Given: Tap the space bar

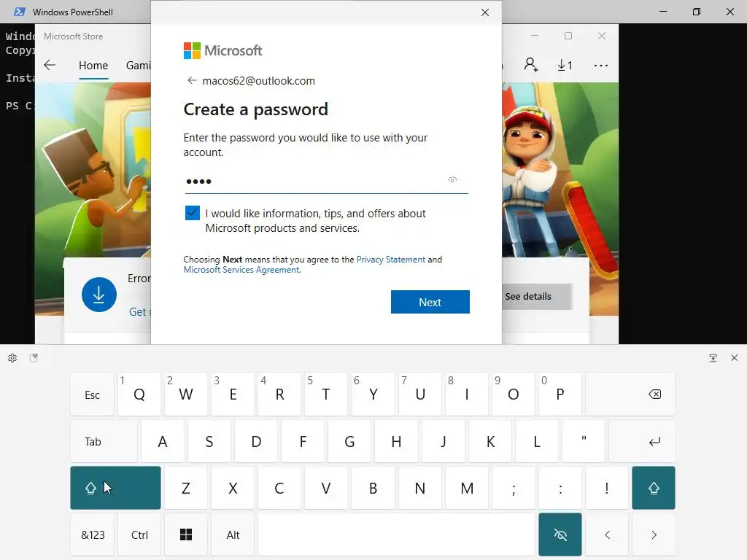Looking at the screenshot, I should coord(397,534).
